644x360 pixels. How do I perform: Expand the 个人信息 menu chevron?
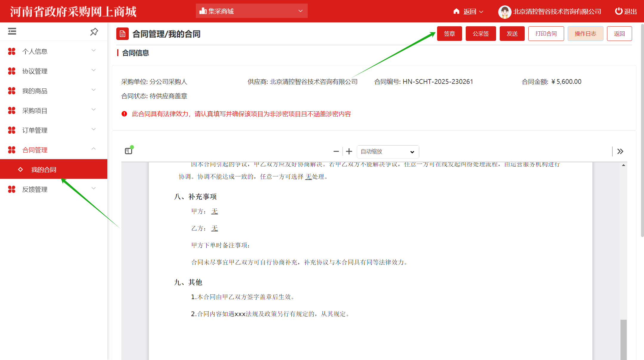(94, 50)
